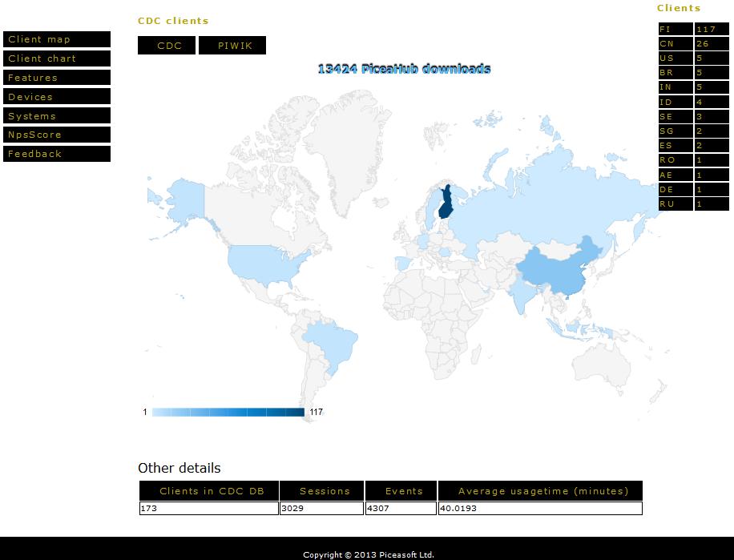
Task: Select the AE country code cell
Action: point(676,175)
